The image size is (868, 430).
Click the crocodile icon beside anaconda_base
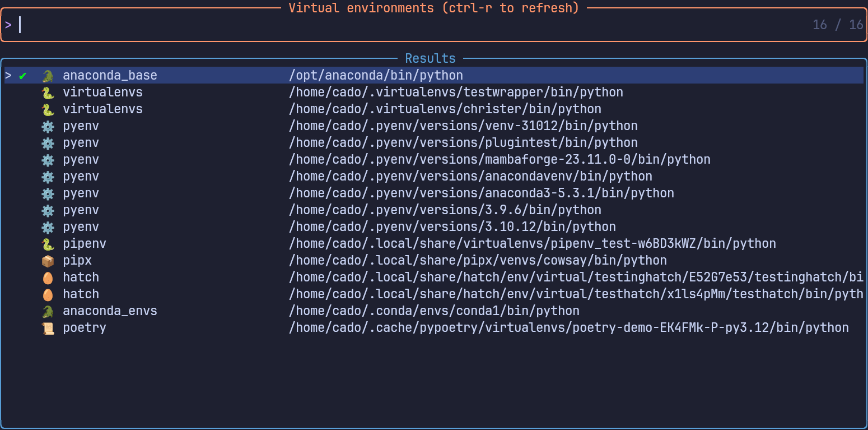[48, 76]
